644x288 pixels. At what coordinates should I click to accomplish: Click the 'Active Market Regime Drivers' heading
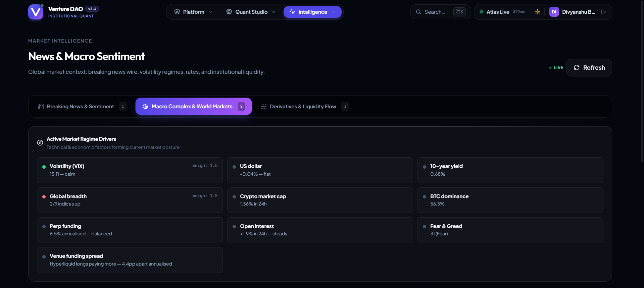click(81, 139)
